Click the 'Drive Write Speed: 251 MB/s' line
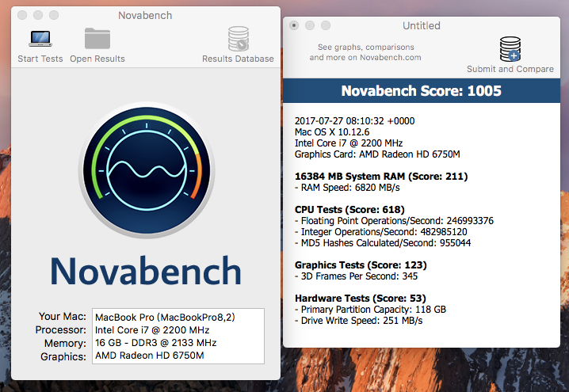 pos(358,320)
